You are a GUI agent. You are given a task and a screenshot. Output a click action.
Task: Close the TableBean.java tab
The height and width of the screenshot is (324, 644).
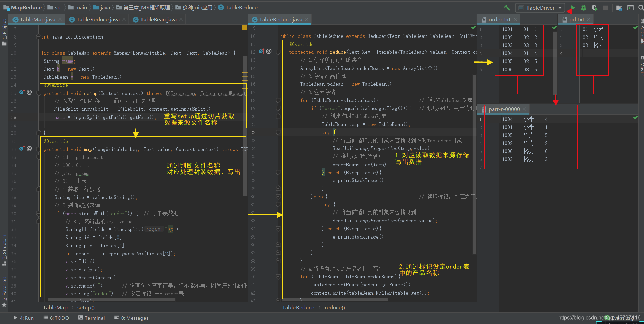click(181, 19)
